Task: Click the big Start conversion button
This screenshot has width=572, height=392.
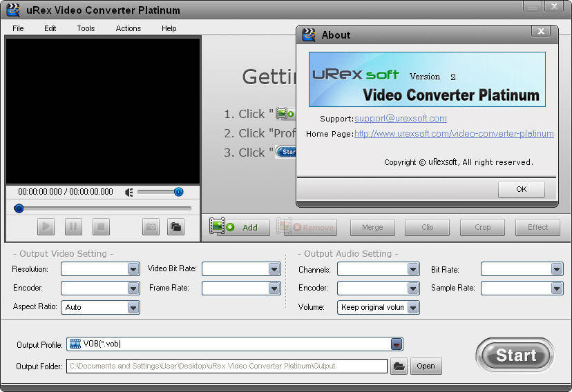Action: point(515,355)
